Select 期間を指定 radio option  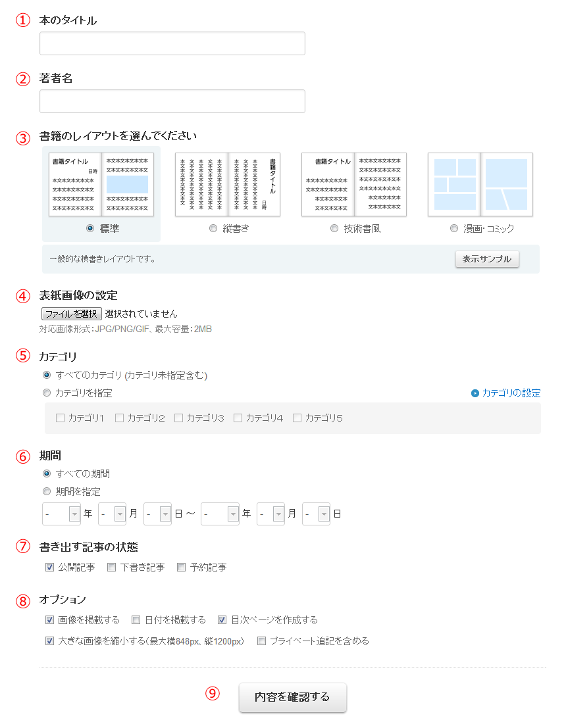click(x=47, y=491)
